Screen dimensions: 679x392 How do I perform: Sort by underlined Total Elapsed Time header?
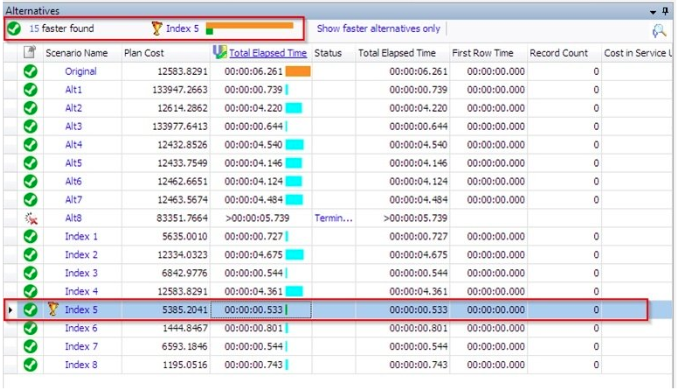pos(268,53)
